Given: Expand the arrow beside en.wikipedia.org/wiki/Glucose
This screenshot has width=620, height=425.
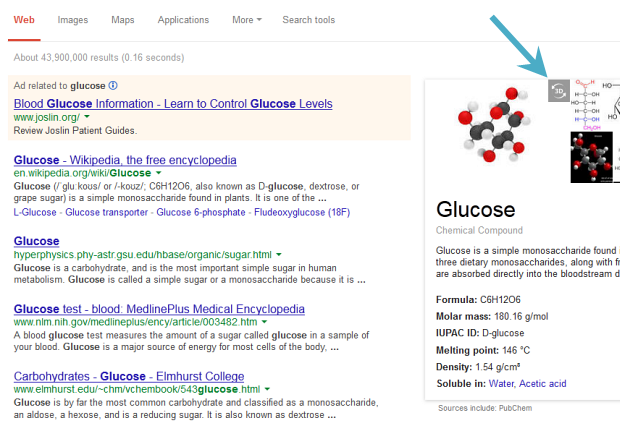Looking at the screenshot, I should (x=159, y=173).
